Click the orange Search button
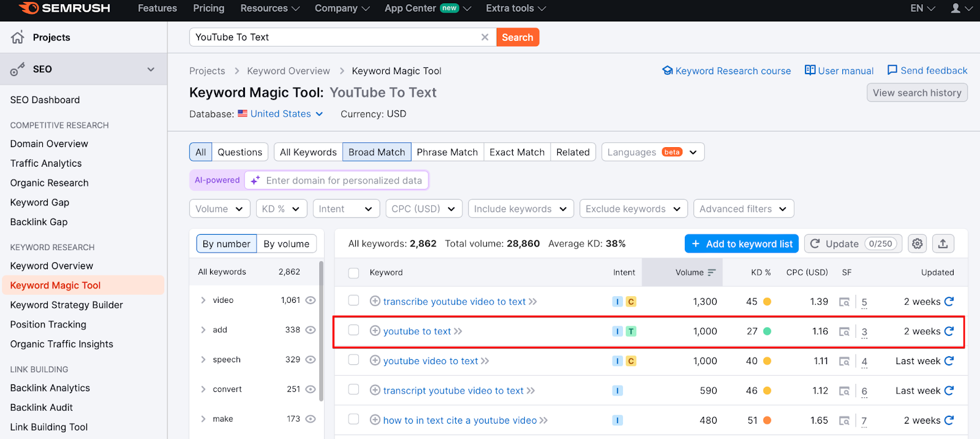The height and width of the screenshot is (439, 980). point(518,37)
